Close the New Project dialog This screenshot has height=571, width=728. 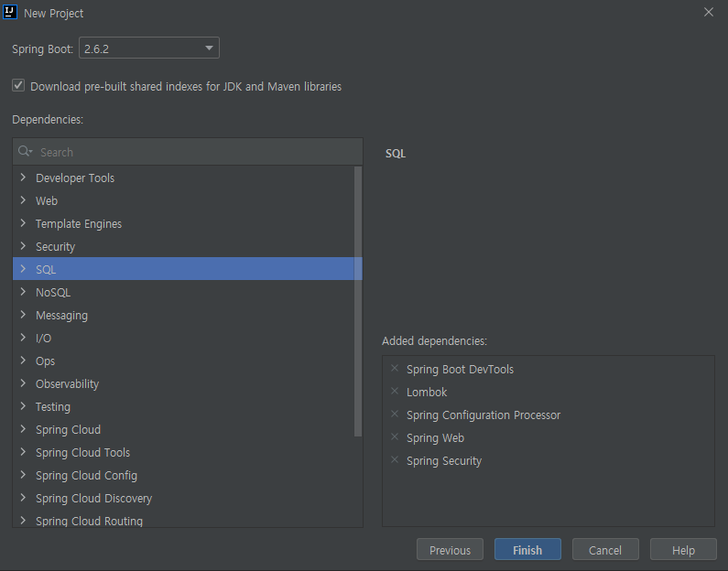tap(709, 12)
